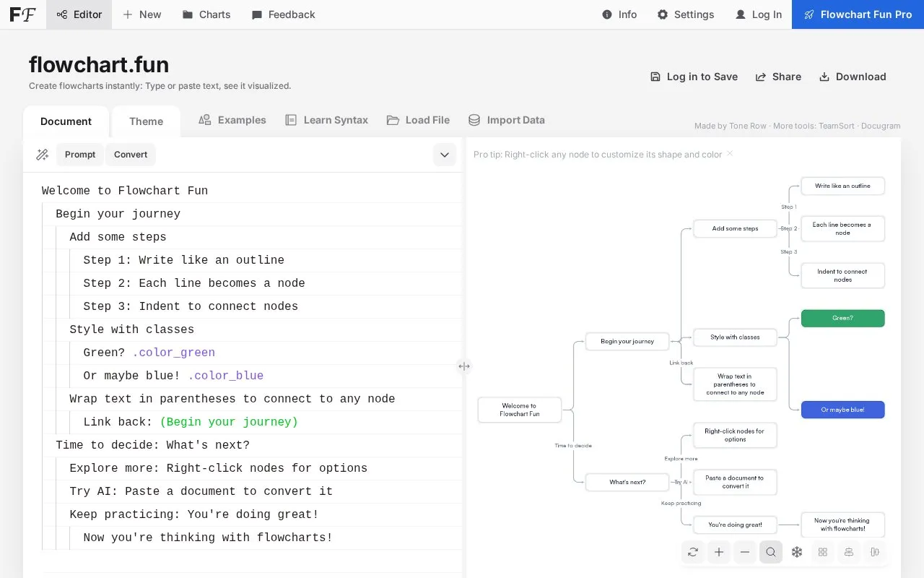Freeze layout with the snowflake icon
Viewport: 924px width, 578px height.
pos(797,552)
